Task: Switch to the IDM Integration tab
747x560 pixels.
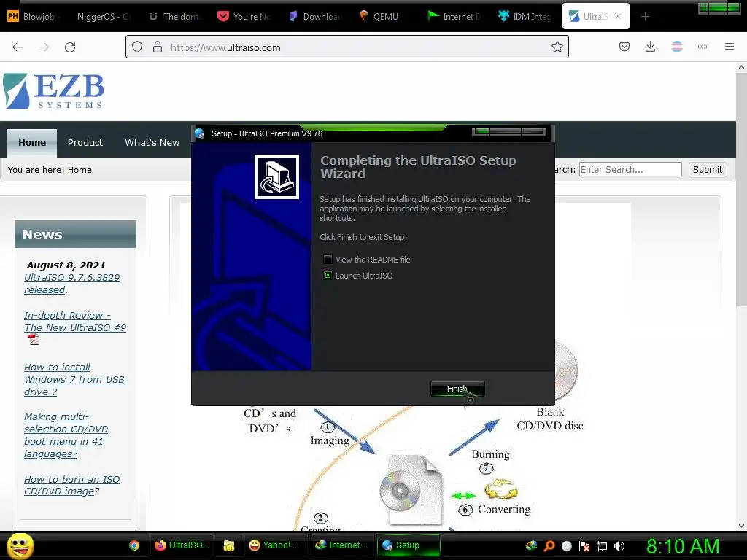Action: [524, 16]
